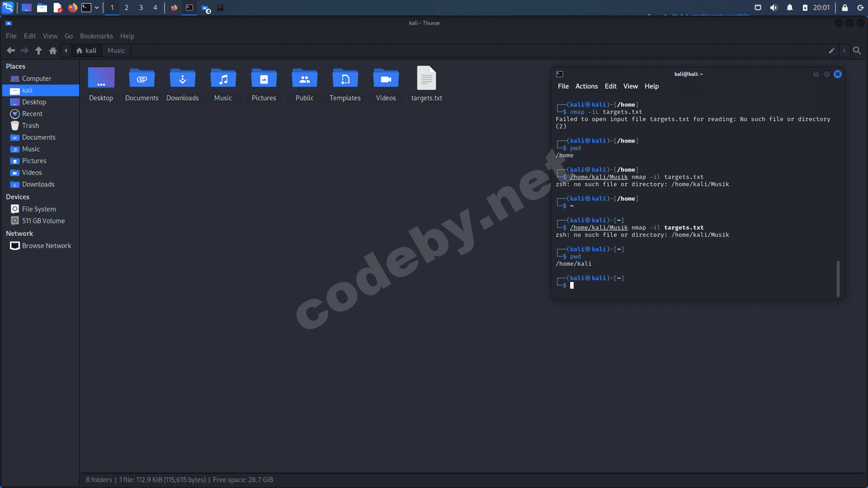Screen dimensions: 868x488
Task: Select File System under Devices
Action: pyautogui.click(x=39, y=209)
